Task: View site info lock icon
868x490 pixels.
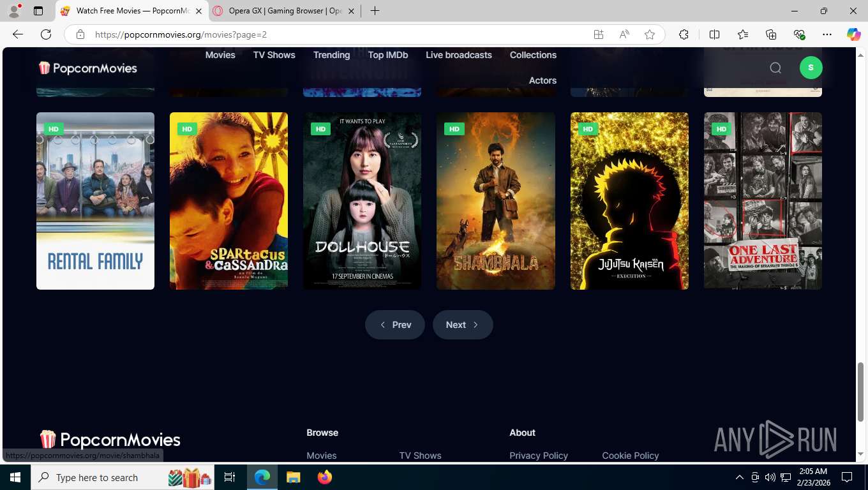Action: 80,34
